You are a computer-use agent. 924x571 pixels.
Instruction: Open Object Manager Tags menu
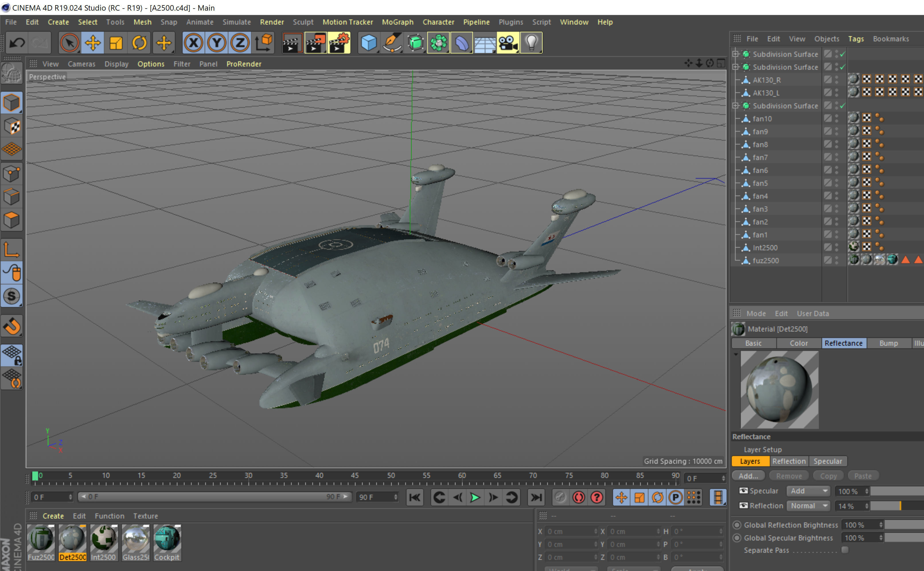pos(856,38)
